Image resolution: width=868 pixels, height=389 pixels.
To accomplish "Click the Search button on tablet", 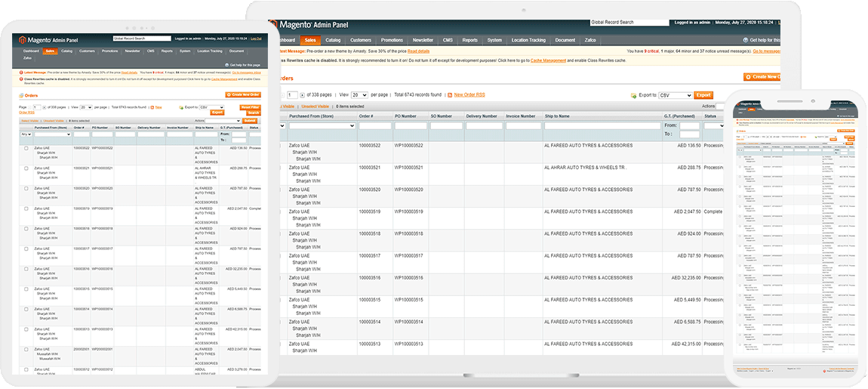I will pyautogui.click(x=253, y=113).
